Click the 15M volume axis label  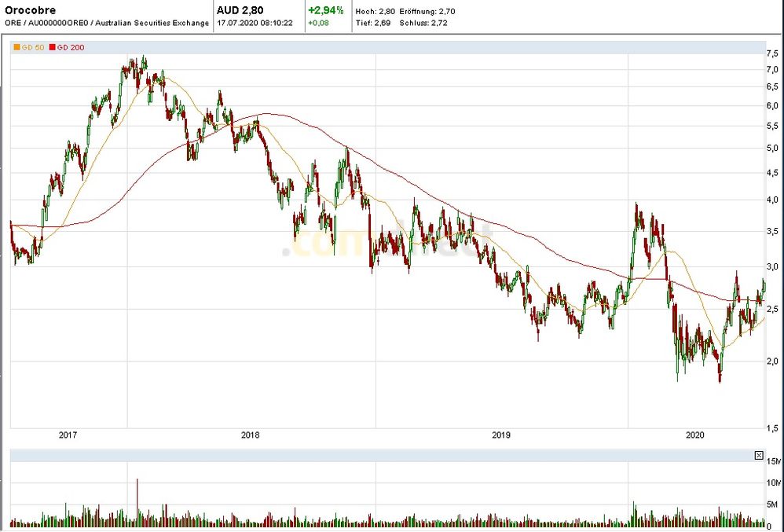774,461
